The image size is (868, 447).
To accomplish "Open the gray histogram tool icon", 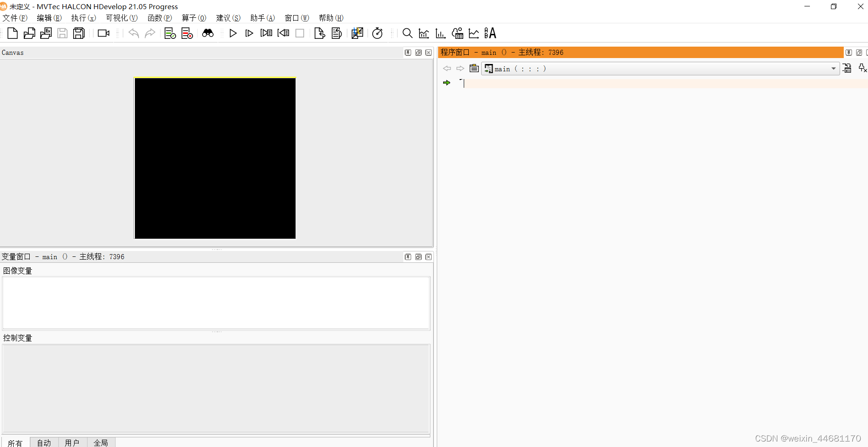I will point(424,33).
